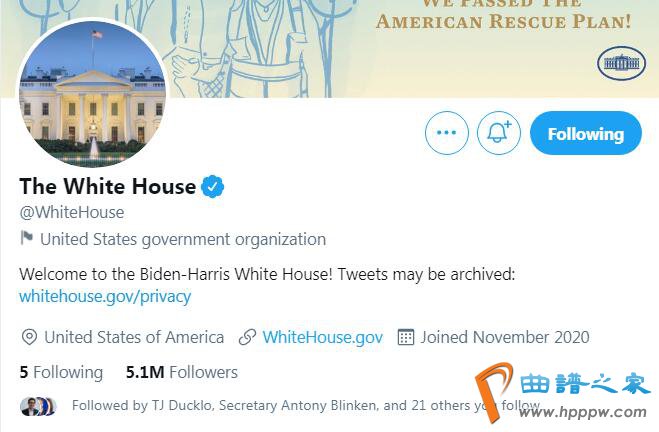
Task: Open the WhiteHouse.gov website link
Action: pyautogui.click(x=322, y=337)
